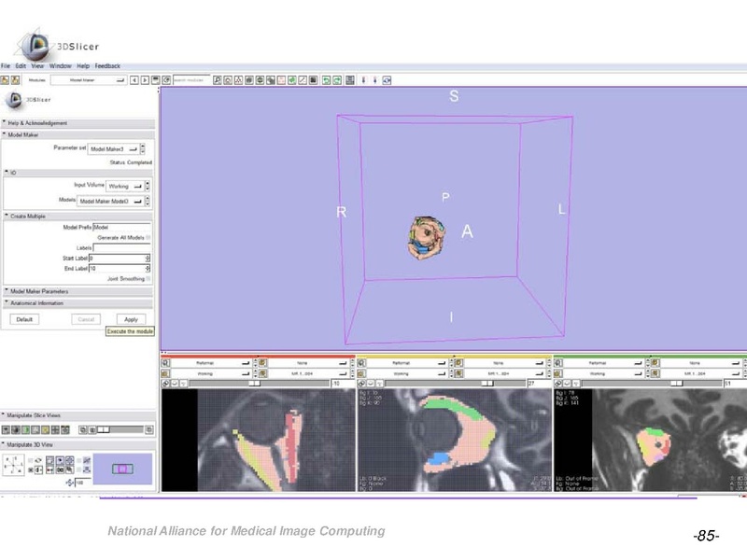This screenshot has width=747, height=560.
Task: Expand the Model Maker Parameters section
Action: [x=78, y=291]
